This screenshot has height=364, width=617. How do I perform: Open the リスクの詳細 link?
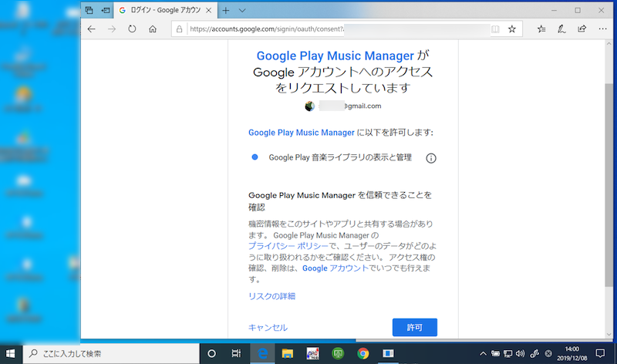[x=271, y=296]
